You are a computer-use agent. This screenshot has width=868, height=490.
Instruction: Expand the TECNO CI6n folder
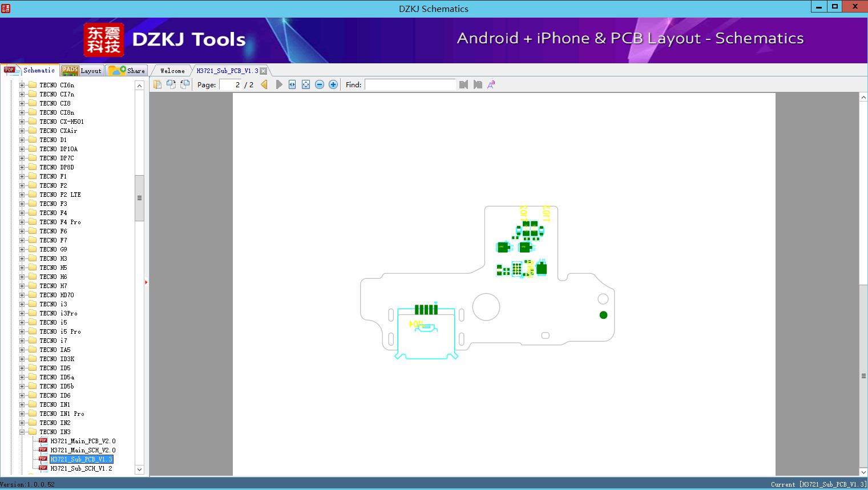[22, 85]
